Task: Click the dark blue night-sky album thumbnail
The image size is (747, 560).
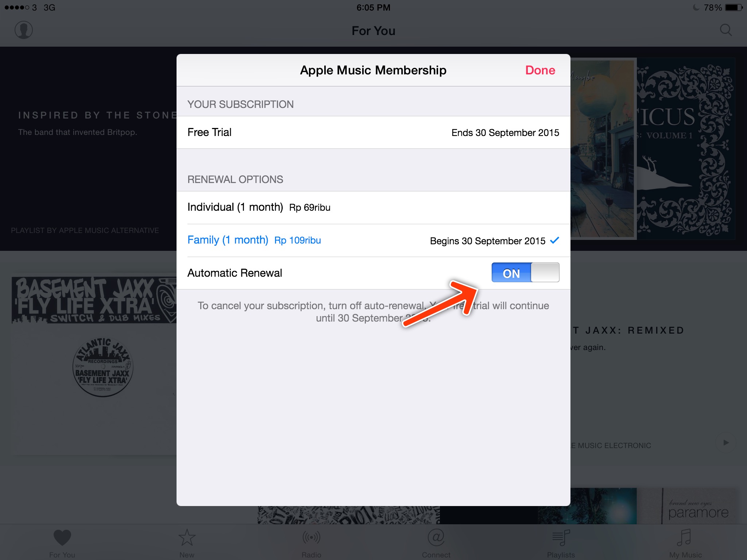Action: (587, 506)
